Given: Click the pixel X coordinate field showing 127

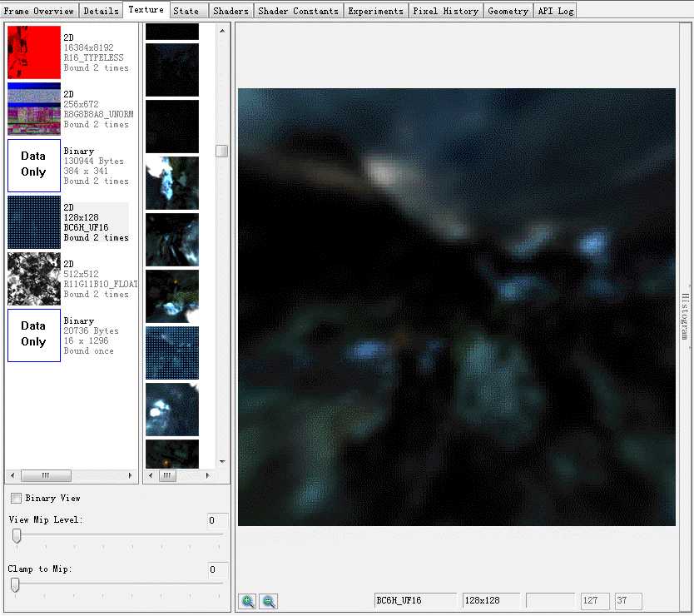Looking at the screenshot, I should click(x=595, y=601).
